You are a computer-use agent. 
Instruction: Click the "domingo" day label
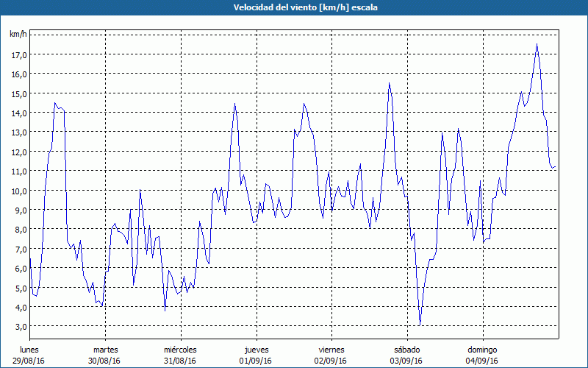[x=481, y=350]
